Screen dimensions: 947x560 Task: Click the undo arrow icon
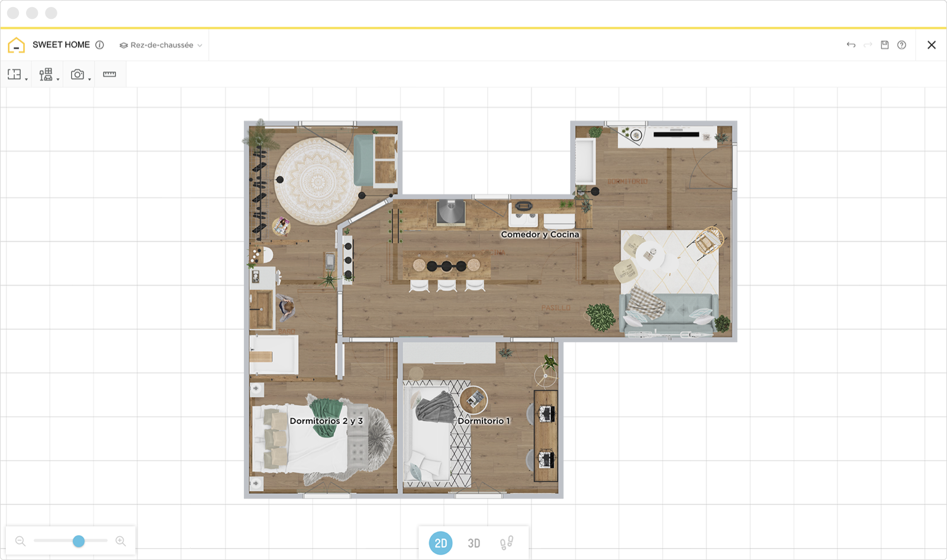pyautogui.click(x=851, y=45)
